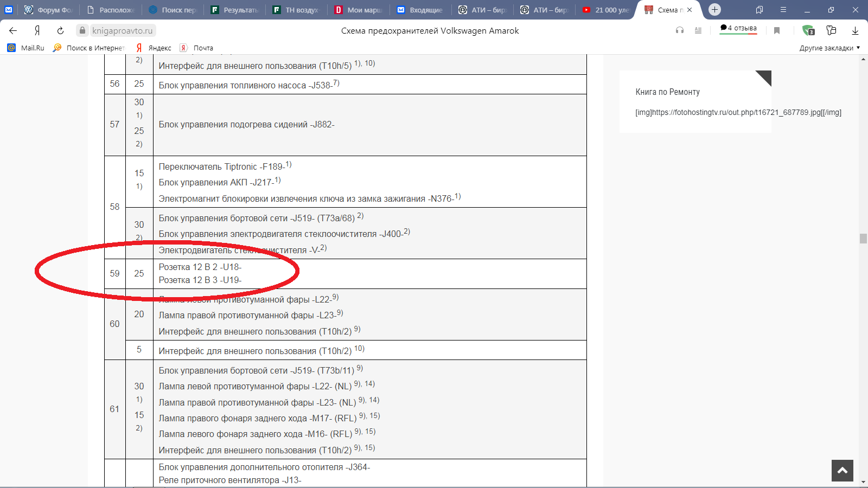Viewport: 868px width, 488px height.
Task: Switch to the second АТИ – бир tab
Action: click(544, 10)
